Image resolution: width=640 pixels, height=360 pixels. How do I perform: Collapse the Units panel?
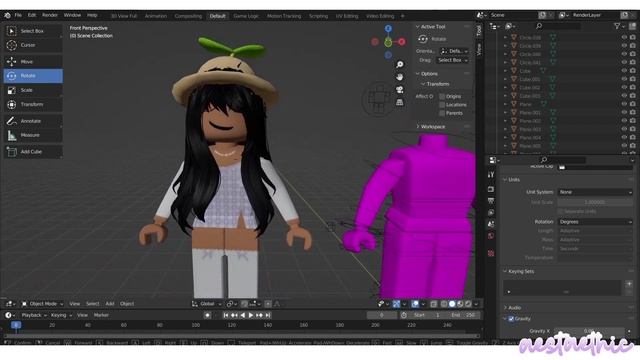pyautogui.click(x=514, y=180)
